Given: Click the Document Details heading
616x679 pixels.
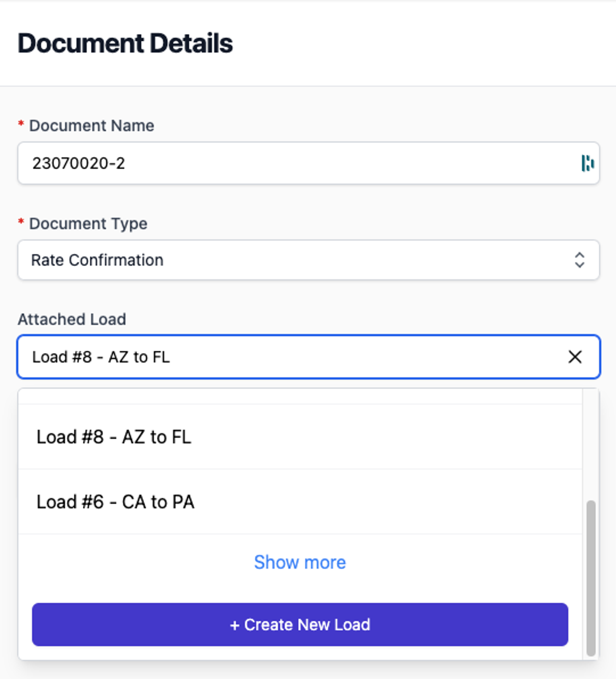Looking at the screenshot, I should pos(125,43).
